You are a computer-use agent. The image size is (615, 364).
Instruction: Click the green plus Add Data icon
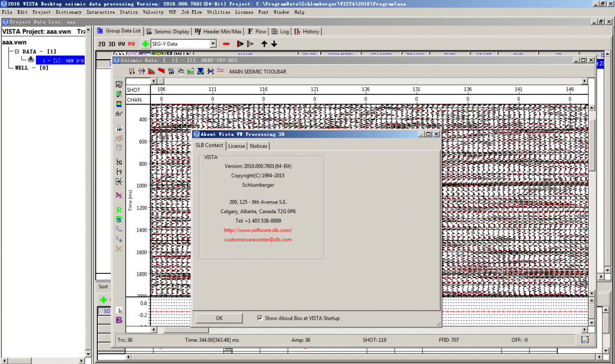(145, 43)
